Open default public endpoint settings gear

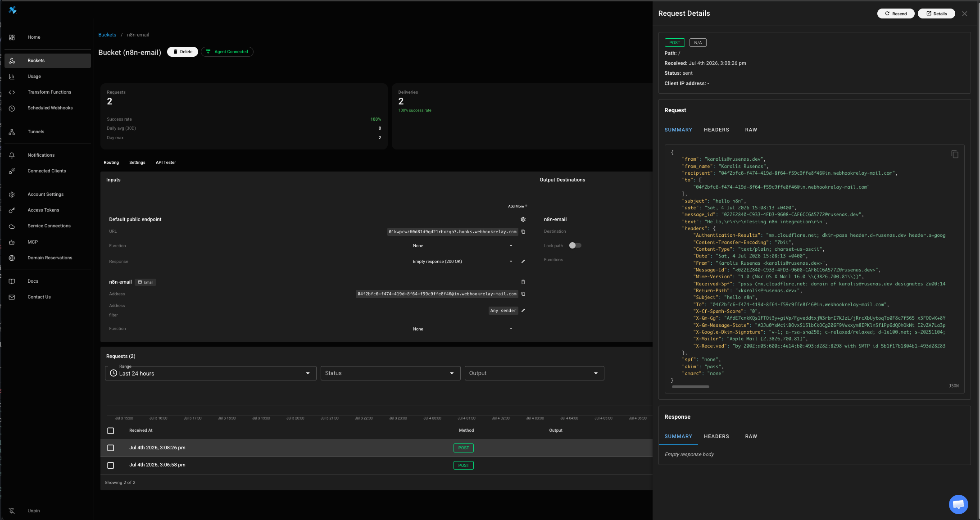point(523,220)
